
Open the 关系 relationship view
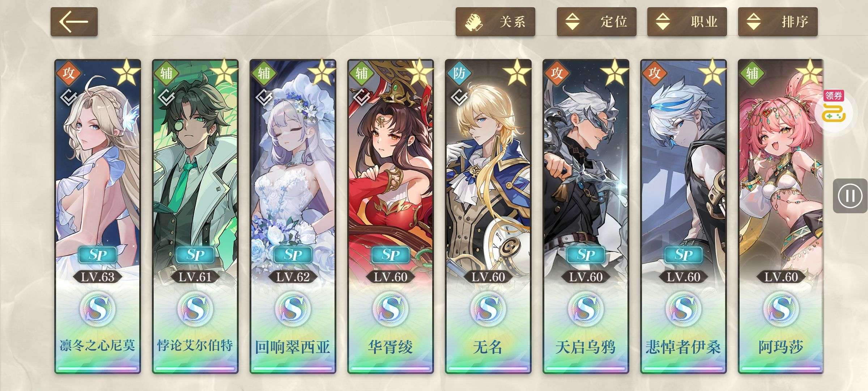pos(495,22)
